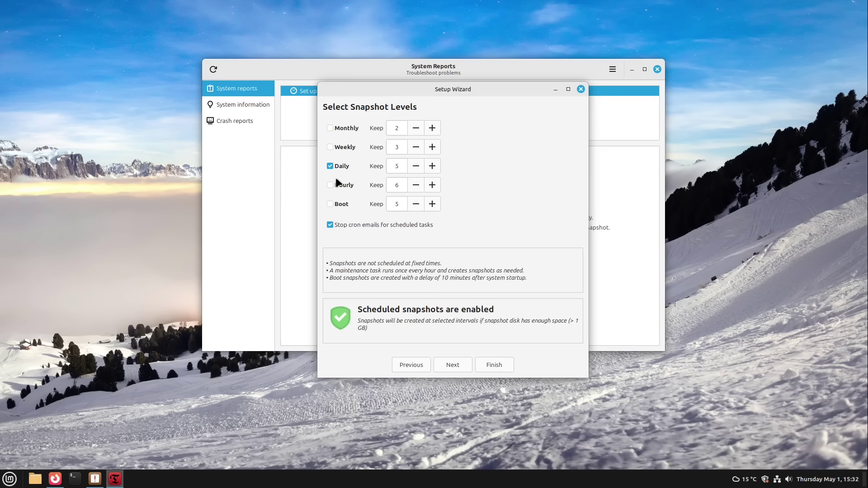This screenshot has width=868, height=488.
Task: Click the volume icon in the system tray
Action: (788, 479)
